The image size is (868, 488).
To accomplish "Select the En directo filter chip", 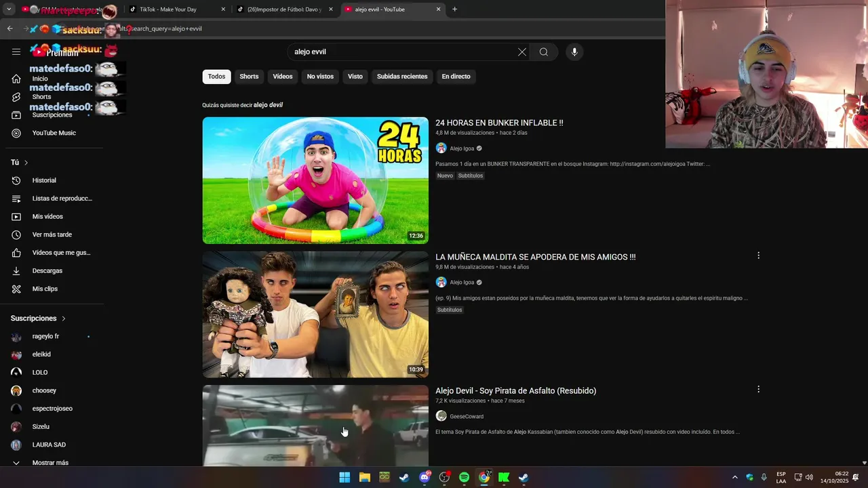I will [456, 77].
